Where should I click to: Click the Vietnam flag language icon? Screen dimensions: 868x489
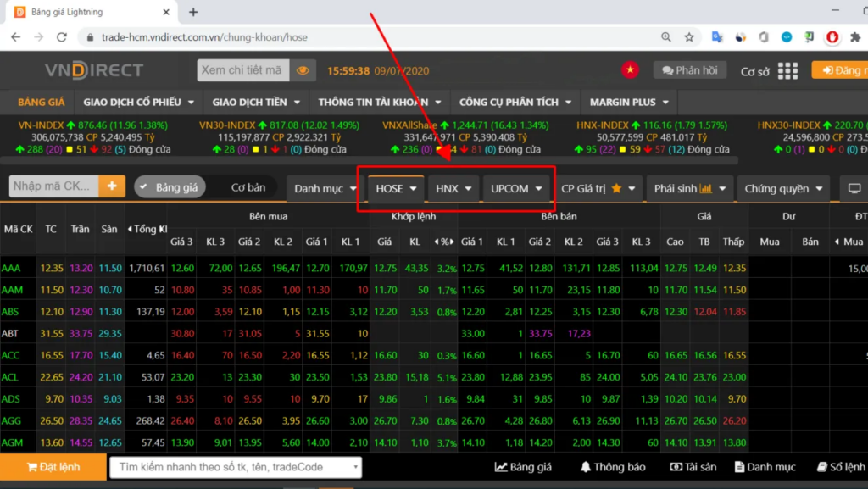tap(630, 70)
